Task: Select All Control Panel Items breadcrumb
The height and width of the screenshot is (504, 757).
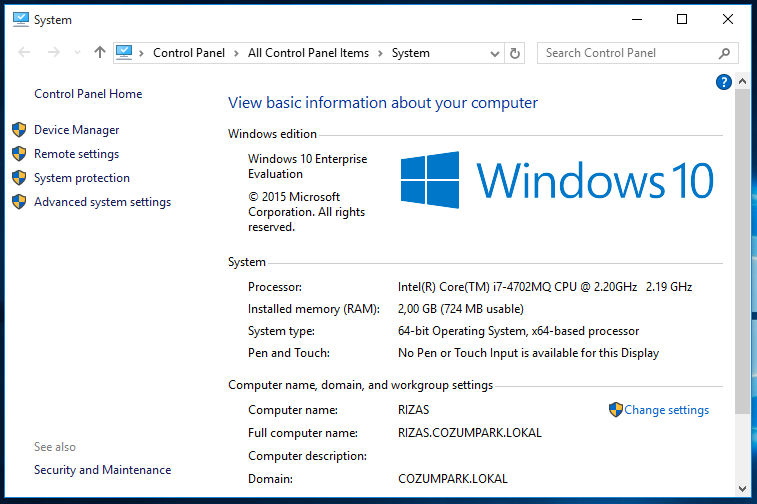Action: pyautogui.click(x=308, y=53)
